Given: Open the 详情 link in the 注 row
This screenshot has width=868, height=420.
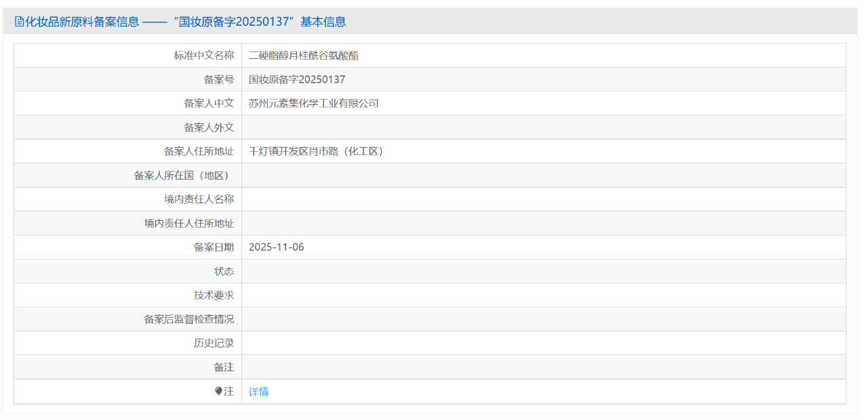Looking at the screenshot, I should pyautogui.click(x=260, y=391).
